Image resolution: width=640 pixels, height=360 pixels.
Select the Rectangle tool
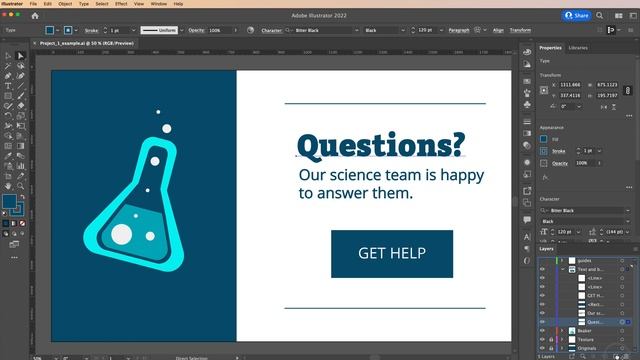pos(8,96)
